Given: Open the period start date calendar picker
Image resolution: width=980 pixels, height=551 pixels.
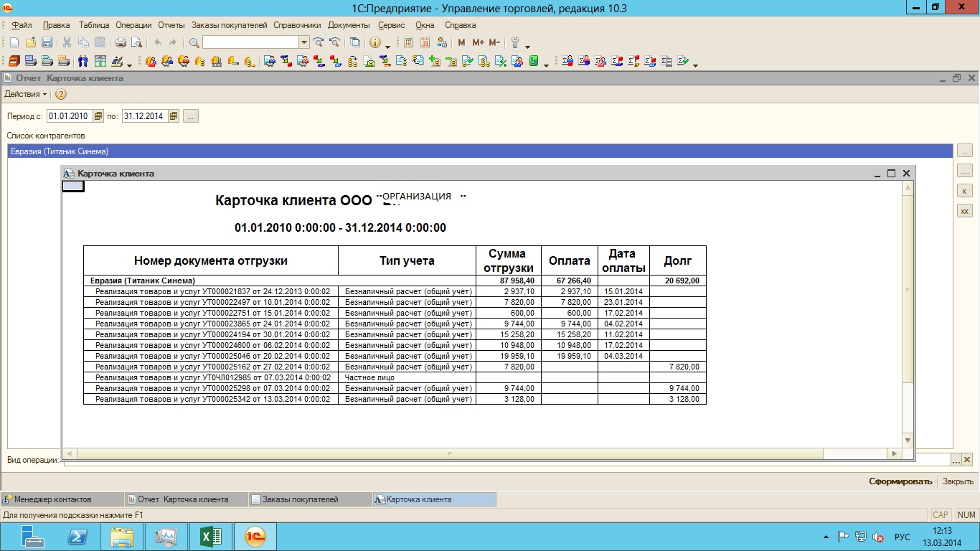Looking at the screenshot, I should (x=98, y=116).
